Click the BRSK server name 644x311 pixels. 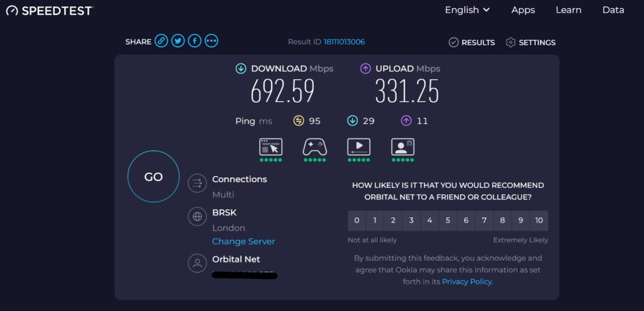[225, 212]
